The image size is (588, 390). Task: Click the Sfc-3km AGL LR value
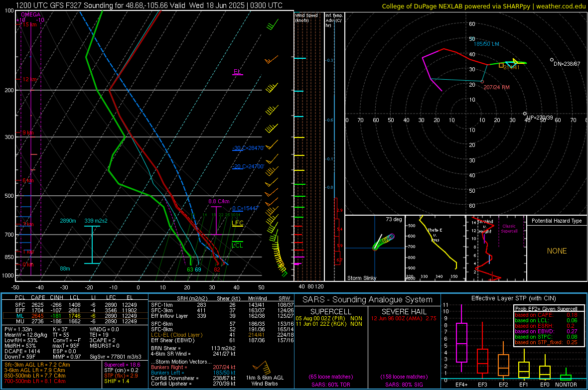pyautogui.click(x=37, y=365)
